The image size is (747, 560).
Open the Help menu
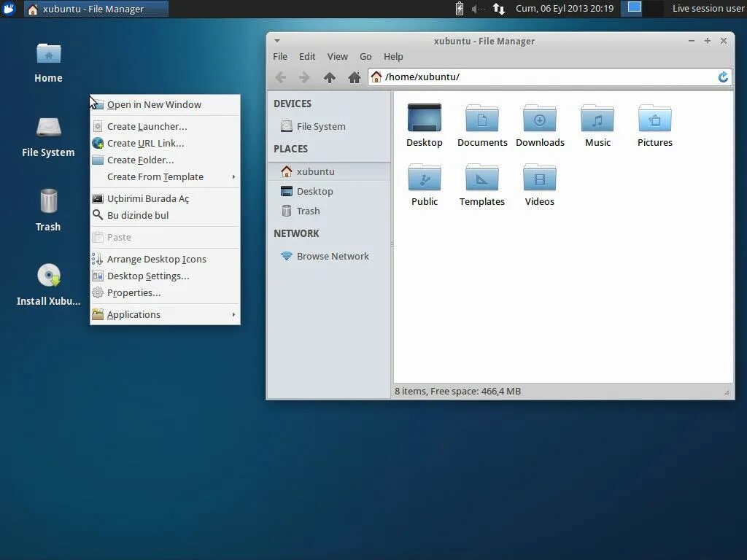pyautogui.click(x=393, y=57)
